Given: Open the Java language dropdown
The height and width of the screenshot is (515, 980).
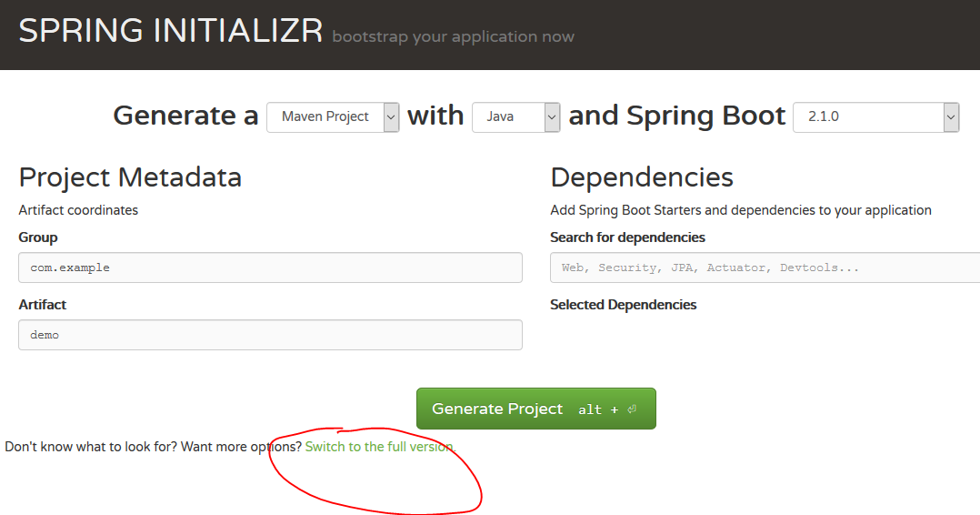Looking at the screenshot, I should (x=515, y=117).
